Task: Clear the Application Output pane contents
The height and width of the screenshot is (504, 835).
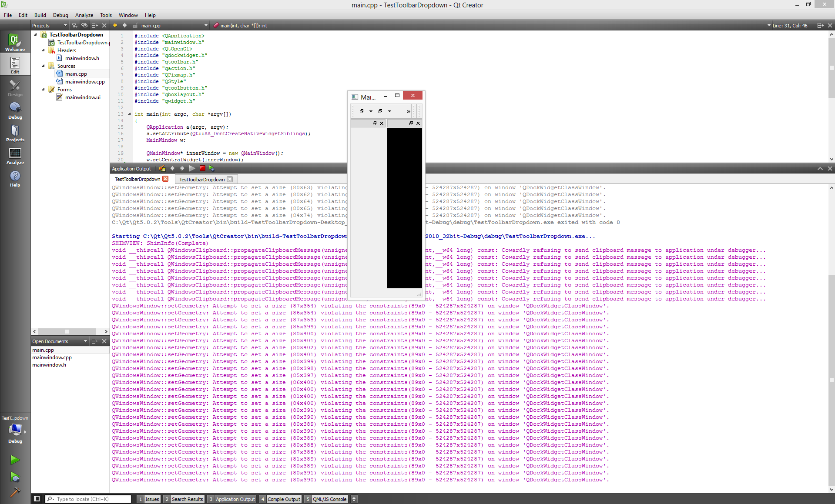Action: coord(162,168)
